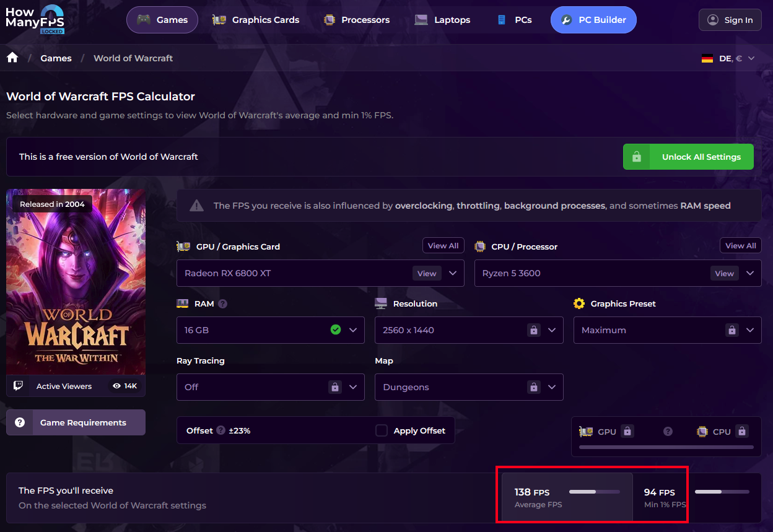Open the PC Builder tab
773x532 pixels.
(x=593, y=20)
